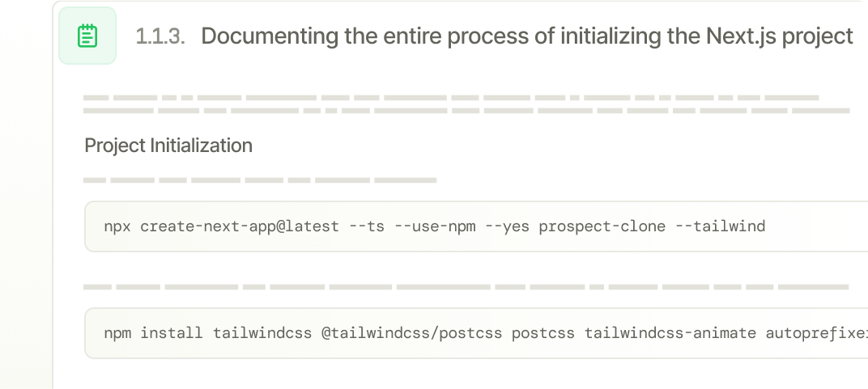The image size is (868, 389).
Task: Click the npm install tailwindcss code block
Action: 476,333
